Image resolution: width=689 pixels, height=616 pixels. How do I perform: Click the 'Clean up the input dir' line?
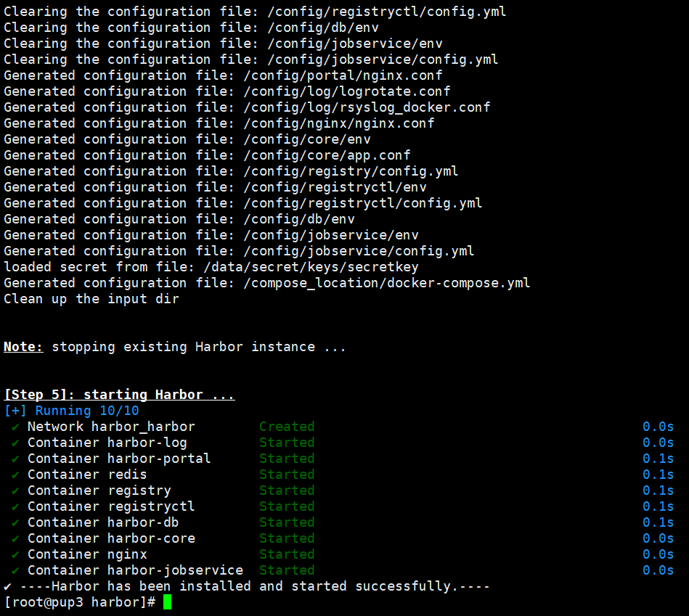91,298
